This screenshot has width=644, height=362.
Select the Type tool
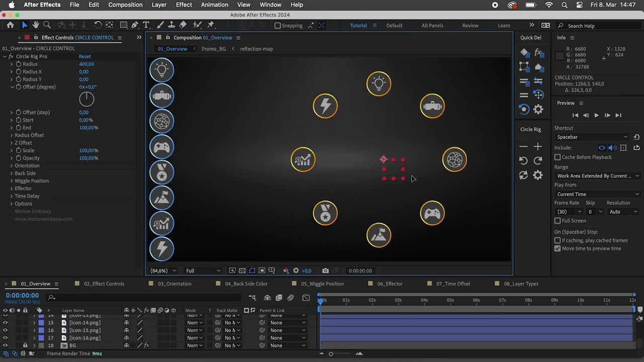pyautogui.click(x=146, y=25)
